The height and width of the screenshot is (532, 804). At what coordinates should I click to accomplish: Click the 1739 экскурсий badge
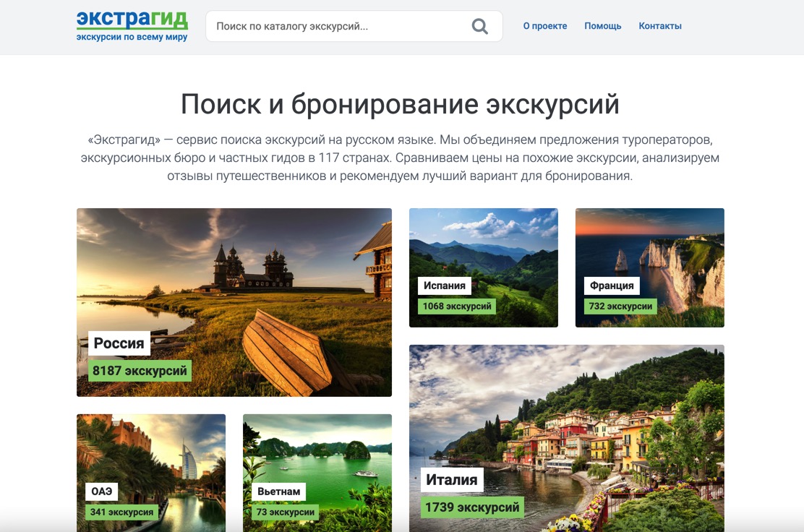(472, 507)
